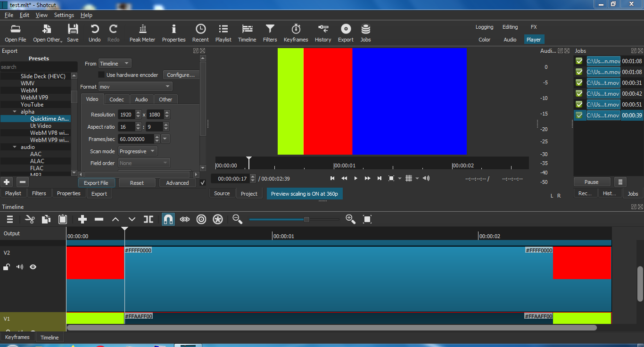644x347 pixels.
Task: Select the Project player tab
Action: pos(249,194)
